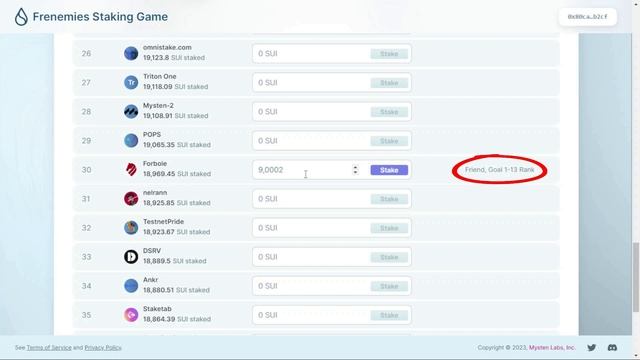Click the POPS validator avatar

coord(131,140)
